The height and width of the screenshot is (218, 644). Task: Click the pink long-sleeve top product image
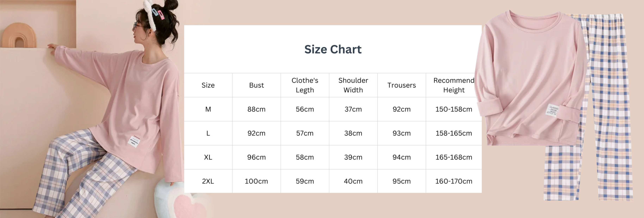pos(527,75)
